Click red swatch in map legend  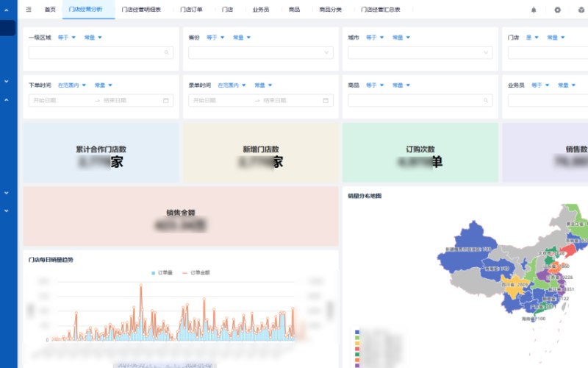coord(357,349)
